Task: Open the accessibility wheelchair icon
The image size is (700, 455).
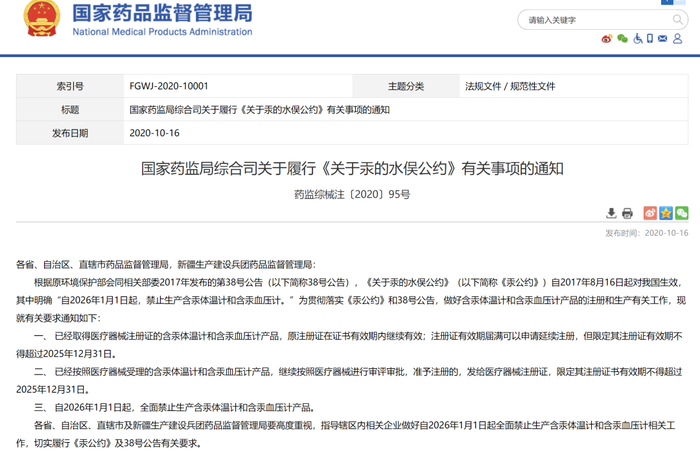Action: click(x=638, y=39)
